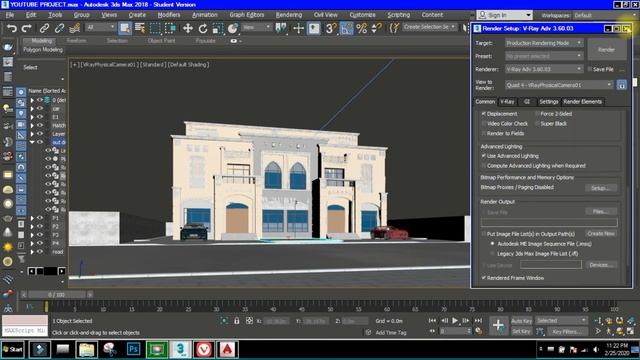Go to the end frame
The image size is (640, 360).
click(x=478, y=321)
